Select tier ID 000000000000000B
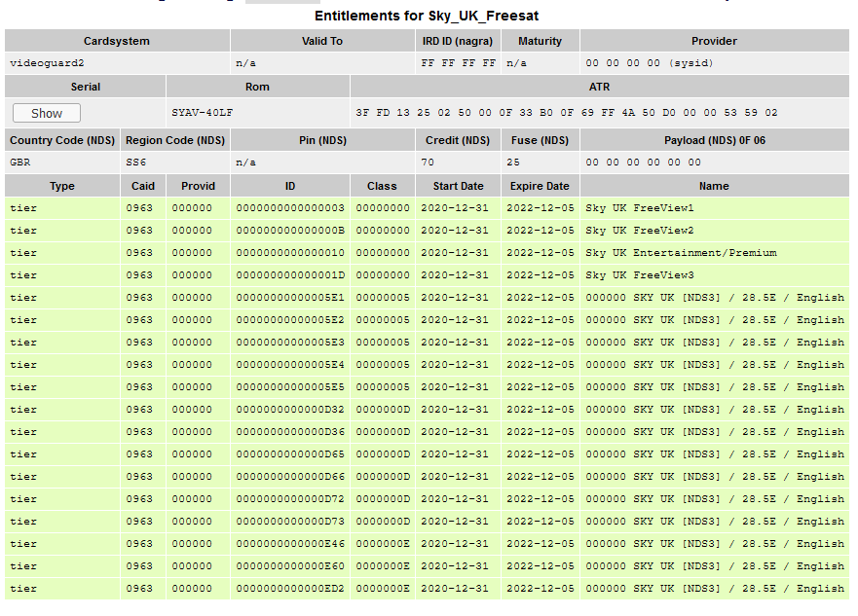Viewport: 858px width, 616px height. 290,231
